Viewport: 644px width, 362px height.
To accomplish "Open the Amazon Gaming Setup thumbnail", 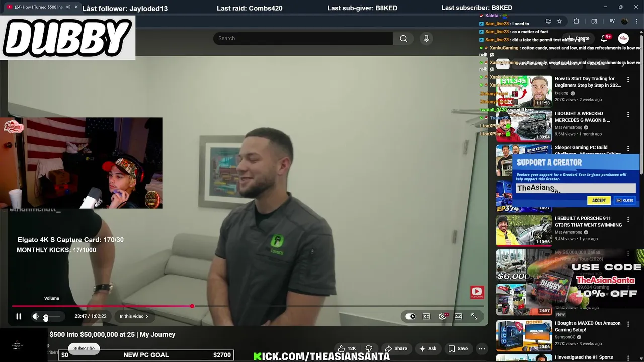I will [x=524, y=335].
